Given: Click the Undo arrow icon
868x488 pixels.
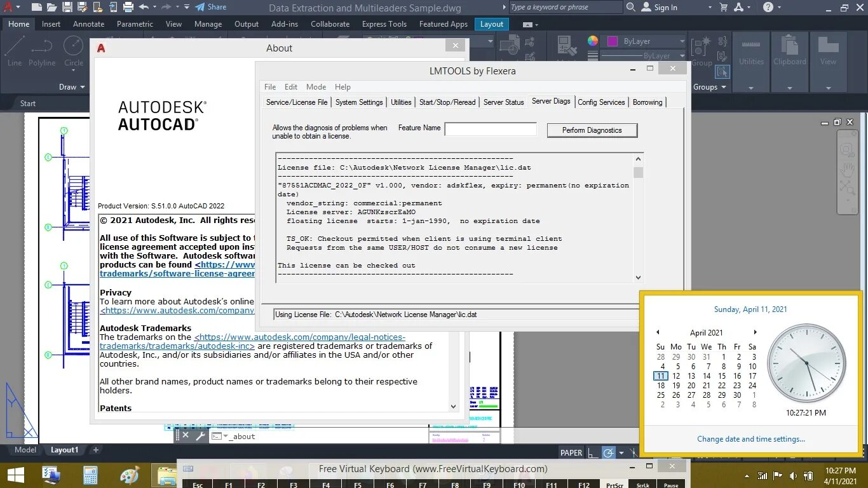Looking at the screenshot, I should pyautogui.click(x=144, y=7).
